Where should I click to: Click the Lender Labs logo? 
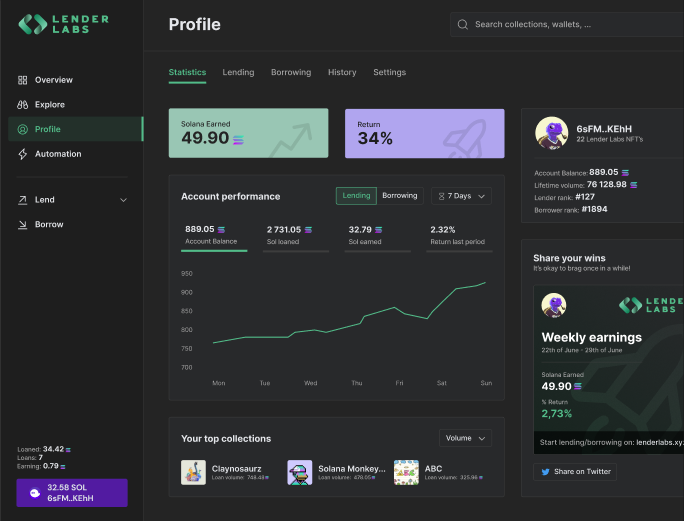[x=64, y=24]
